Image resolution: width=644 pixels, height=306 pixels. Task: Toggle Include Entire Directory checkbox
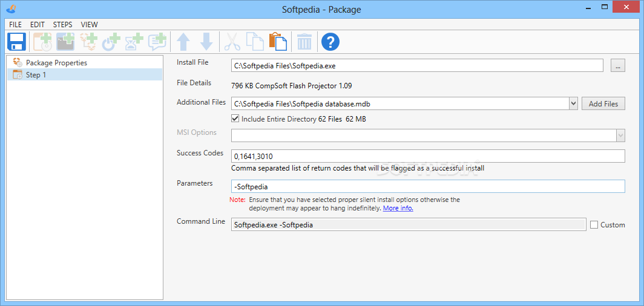pos(235,119)
